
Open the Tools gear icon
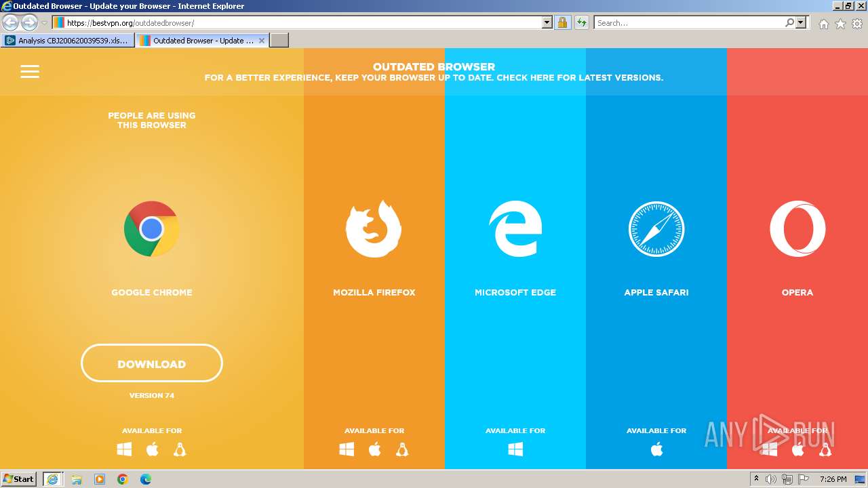point(857,24)
